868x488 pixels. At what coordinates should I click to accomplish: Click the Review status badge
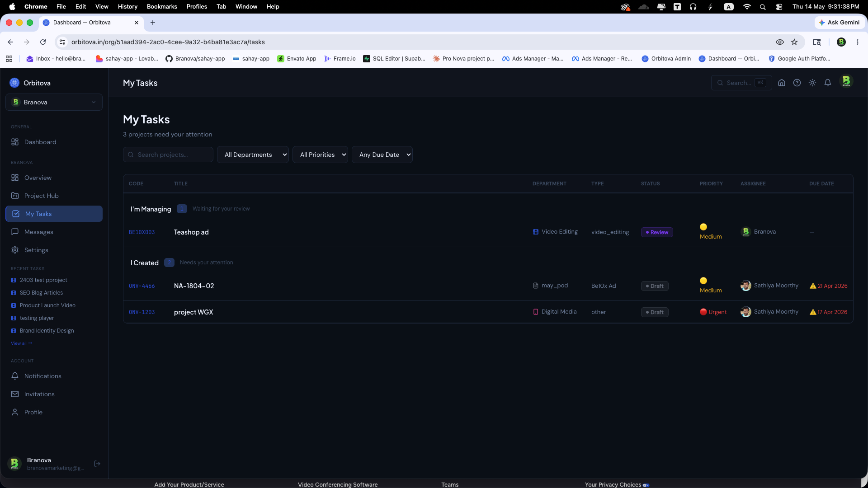tap(657, 232)
